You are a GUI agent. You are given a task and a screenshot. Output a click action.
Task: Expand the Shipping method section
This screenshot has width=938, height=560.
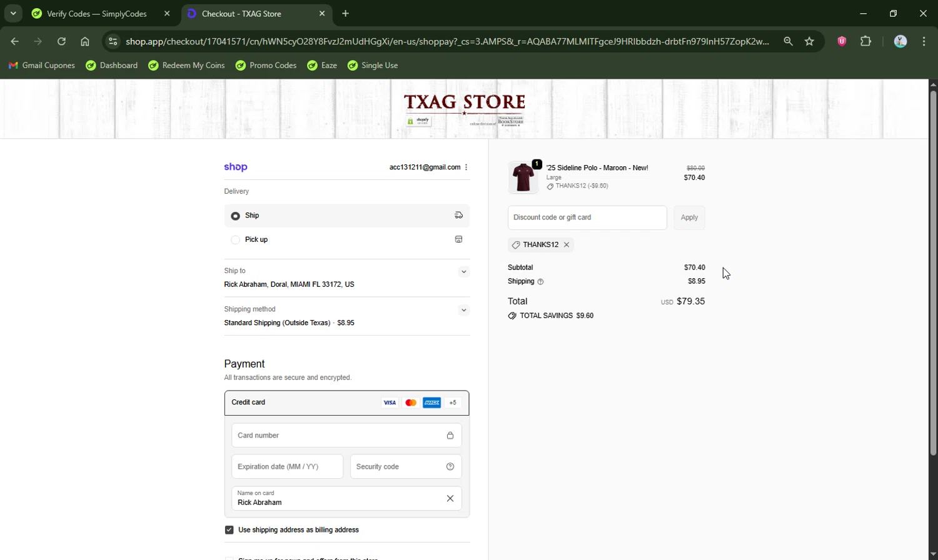pos(463,310)
